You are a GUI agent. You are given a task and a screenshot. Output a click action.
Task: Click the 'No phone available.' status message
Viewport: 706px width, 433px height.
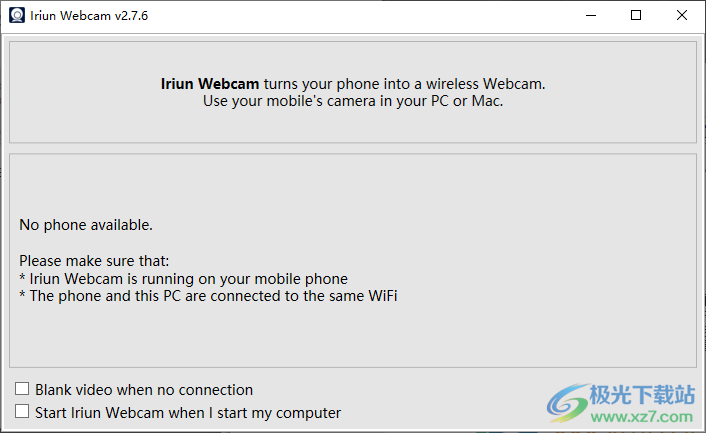coord(86,225)
